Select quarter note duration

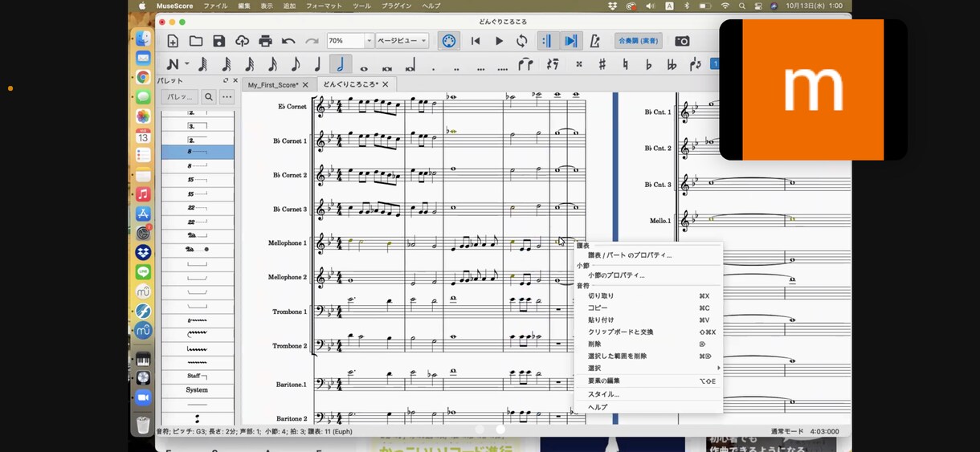317,64
